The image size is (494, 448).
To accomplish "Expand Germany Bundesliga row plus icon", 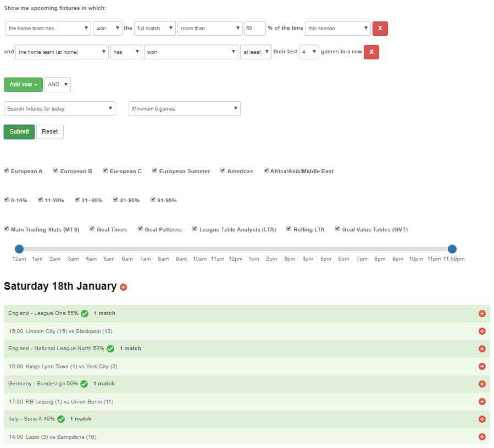I will 482,384.
